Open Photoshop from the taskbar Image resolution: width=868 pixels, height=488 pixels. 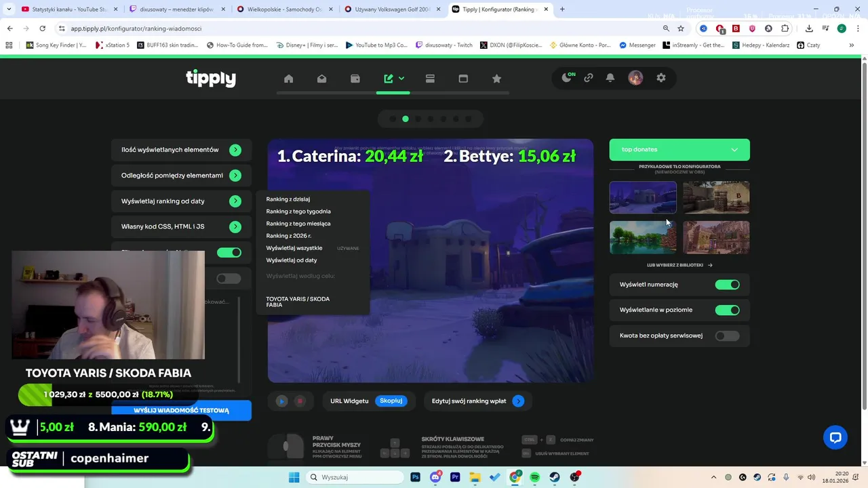click(415, 477)
